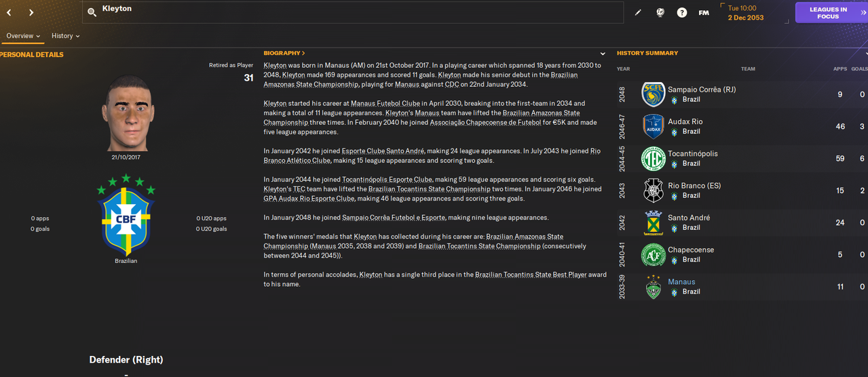Click the 59 apps value for Tocantinópolis
The height and width of the screenshot is (377, 868).
pyautogui.click(x=840, y=159)
